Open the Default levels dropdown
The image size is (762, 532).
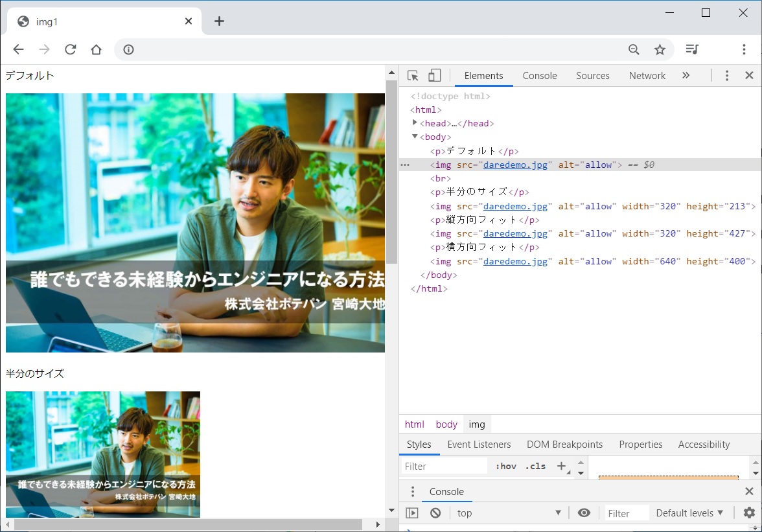click(x=689, y=513)
